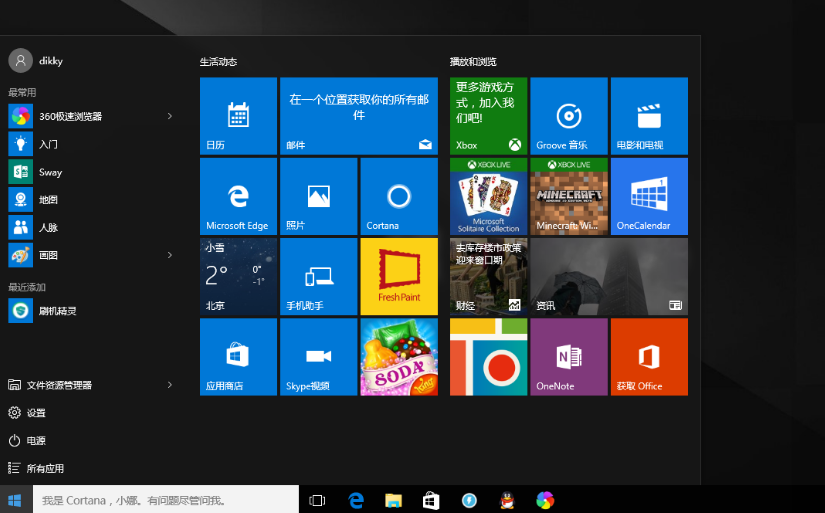Open the Minecraft tile
This screenshot has width=825, height=513.
coord(569,196)
